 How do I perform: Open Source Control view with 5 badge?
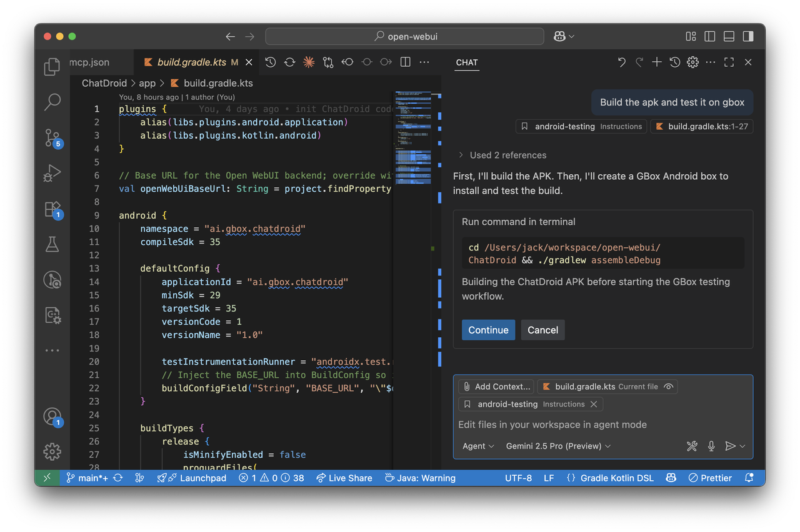(x=52, y=138)
